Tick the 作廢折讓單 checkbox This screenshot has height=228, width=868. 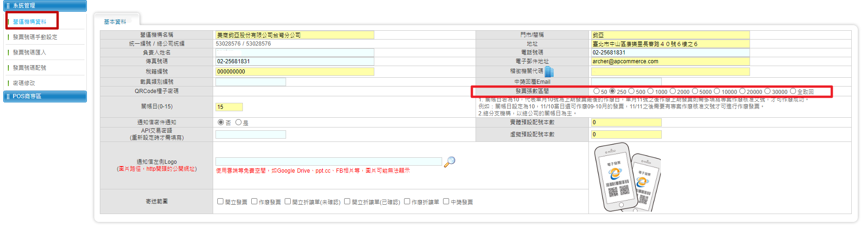(x=407, y=201)
